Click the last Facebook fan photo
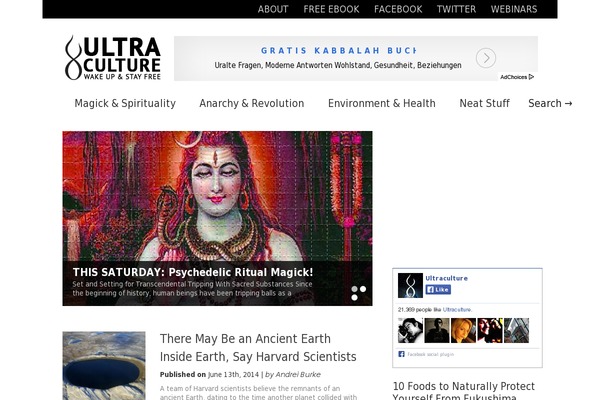 point(517,330)
